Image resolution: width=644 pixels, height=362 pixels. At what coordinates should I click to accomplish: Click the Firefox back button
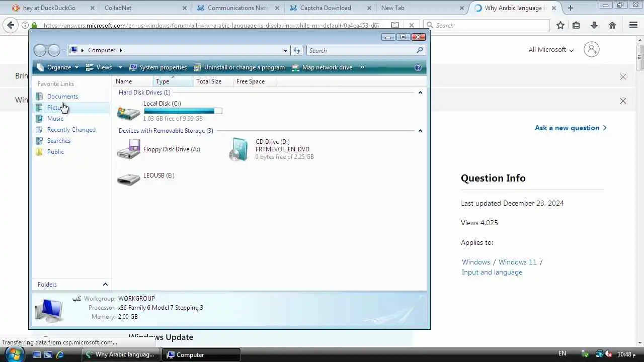coord(11,25)
